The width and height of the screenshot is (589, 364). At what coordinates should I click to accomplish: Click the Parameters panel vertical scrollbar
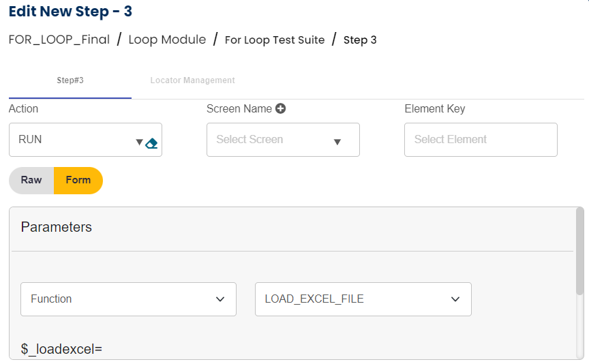579,252
